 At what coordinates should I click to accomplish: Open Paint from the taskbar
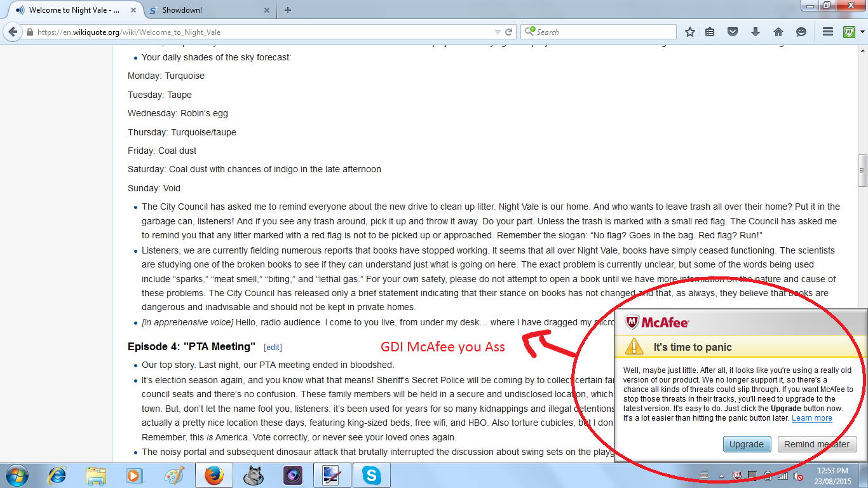[173, 475]
